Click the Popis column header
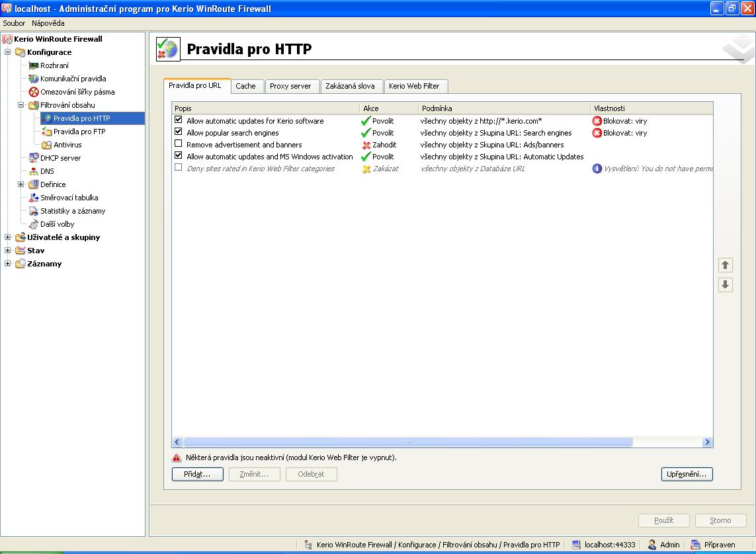756x554 pixels. 266,108
